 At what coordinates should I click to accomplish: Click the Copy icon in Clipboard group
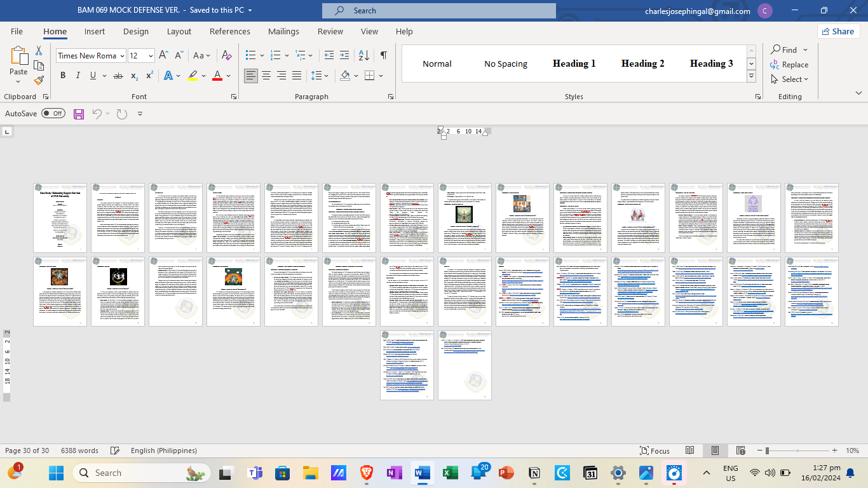pyautogui.click(x=39, y=65)
